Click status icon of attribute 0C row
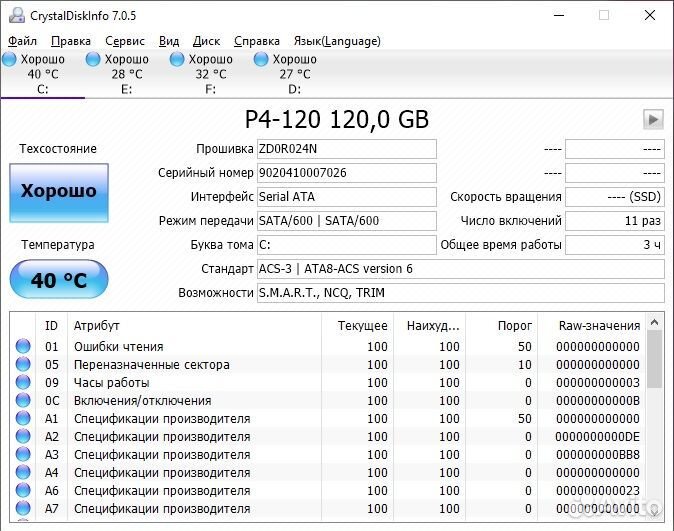The height and width of the screenshot is (531, 674). click(23, 400)
